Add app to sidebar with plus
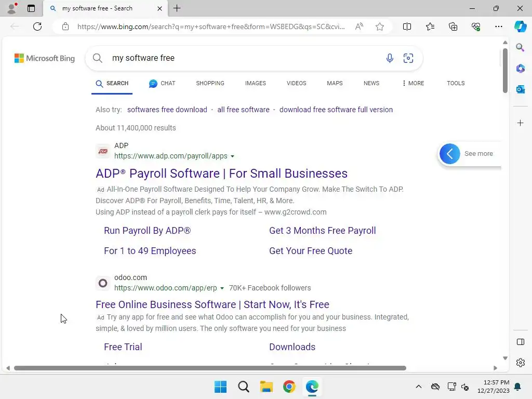Viewport: 532px width, 399px height. [x=520, y=123]
